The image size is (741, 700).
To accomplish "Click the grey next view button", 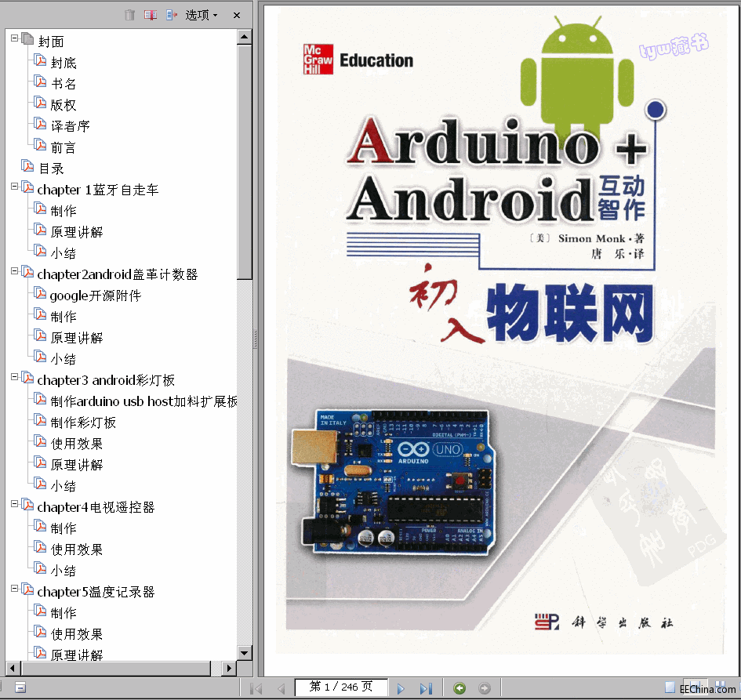I will tap(485, 688).
